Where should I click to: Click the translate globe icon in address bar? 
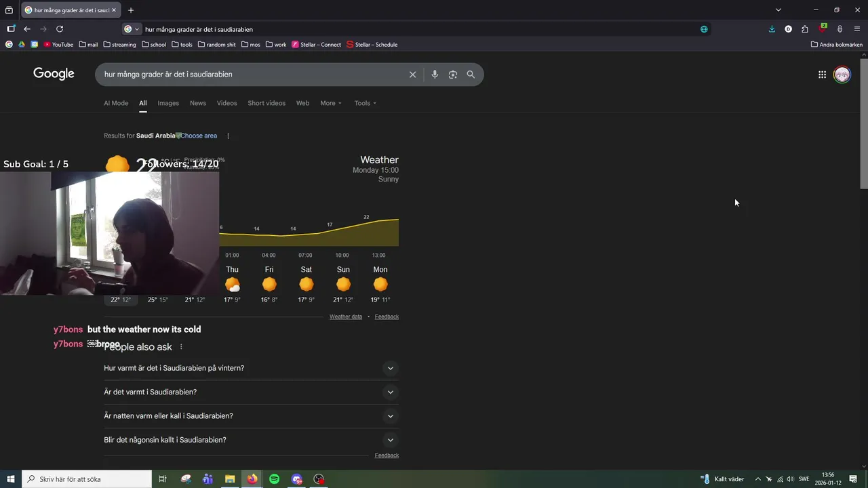coord(704,29)
